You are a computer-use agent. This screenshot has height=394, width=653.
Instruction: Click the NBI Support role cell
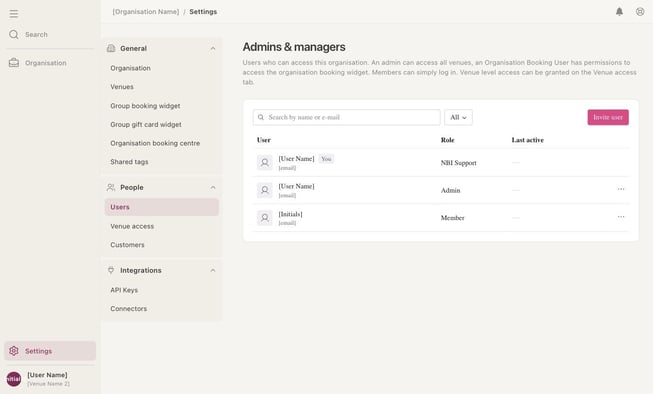pos(459,163)
